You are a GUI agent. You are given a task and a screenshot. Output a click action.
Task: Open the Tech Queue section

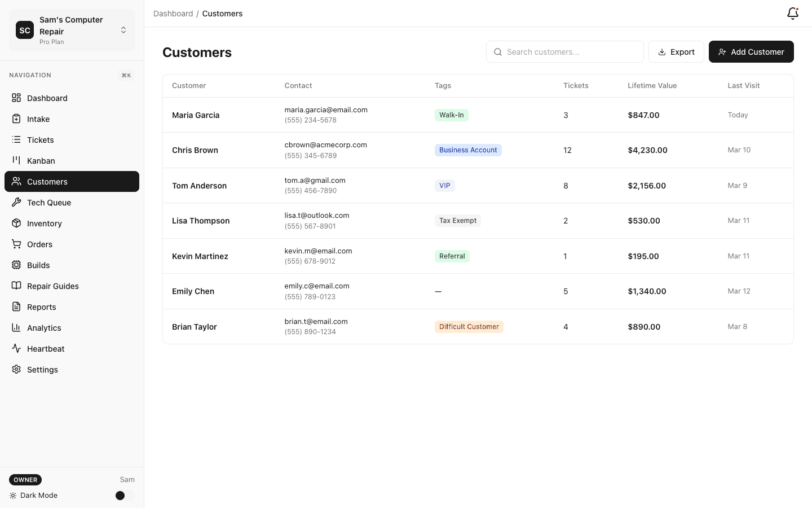click(x=49, y=202)
